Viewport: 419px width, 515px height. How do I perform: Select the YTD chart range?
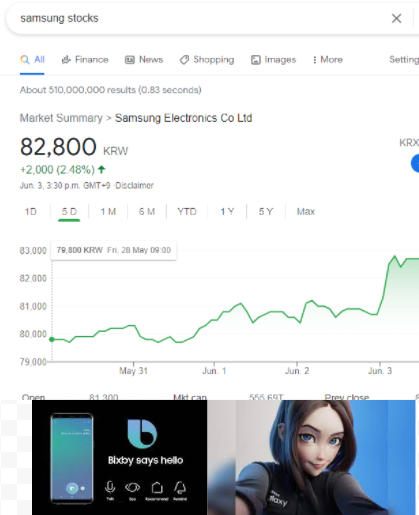tap(187, 212)
